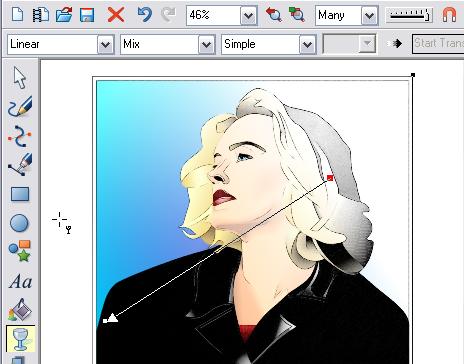Expand the Mix transparency type dropdown
Screen dimensions: 464x364
pyautogui.click(x=206, y=44)
